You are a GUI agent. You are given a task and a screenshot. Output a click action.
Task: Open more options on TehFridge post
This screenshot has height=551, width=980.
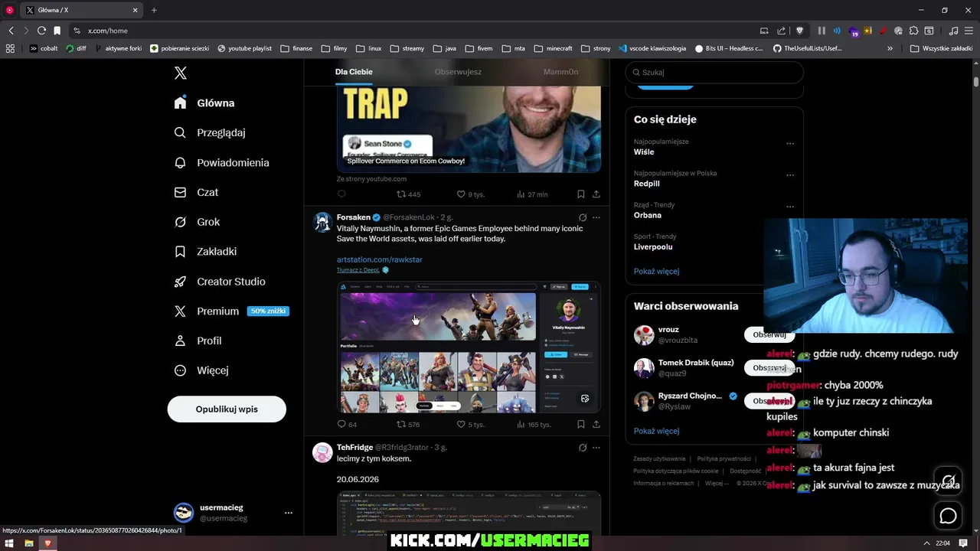point(596,447)
